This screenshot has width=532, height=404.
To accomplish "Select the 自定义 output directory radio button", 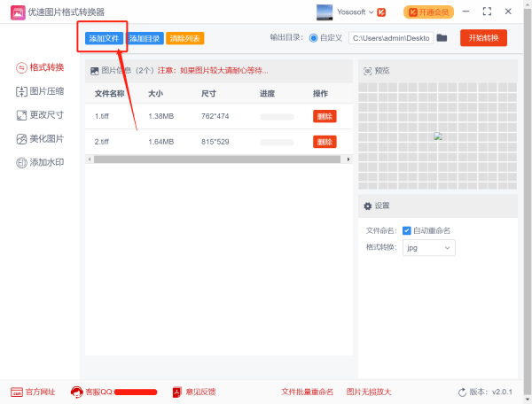I will (x=314, y=38).
